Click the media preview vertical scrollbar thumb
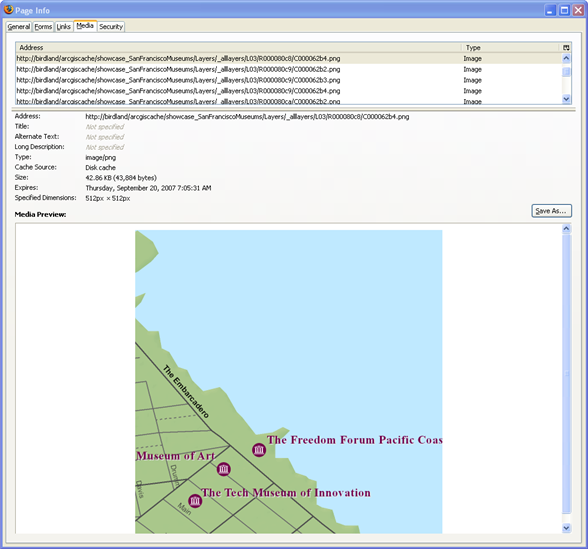The height and width of the screenshot is (549, 588). 566,374
